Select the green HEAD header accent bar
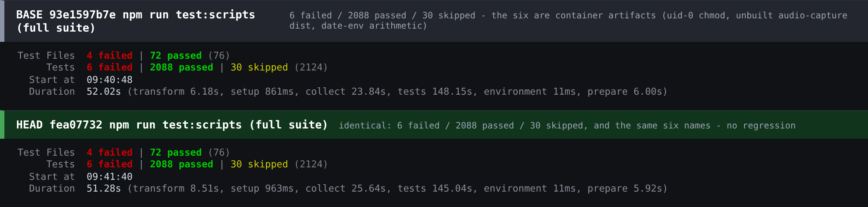This screenshot has height=207, width=868. (x=2, y=125)
